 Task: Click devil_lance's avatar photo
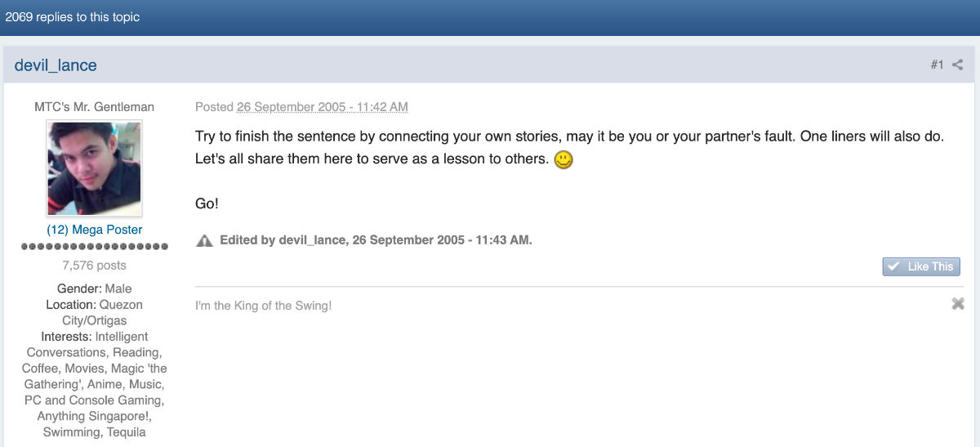95,169
